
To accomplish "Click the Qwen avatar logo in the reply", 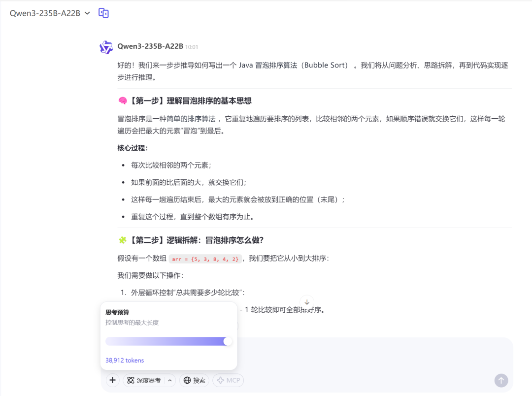I will 106,47.
